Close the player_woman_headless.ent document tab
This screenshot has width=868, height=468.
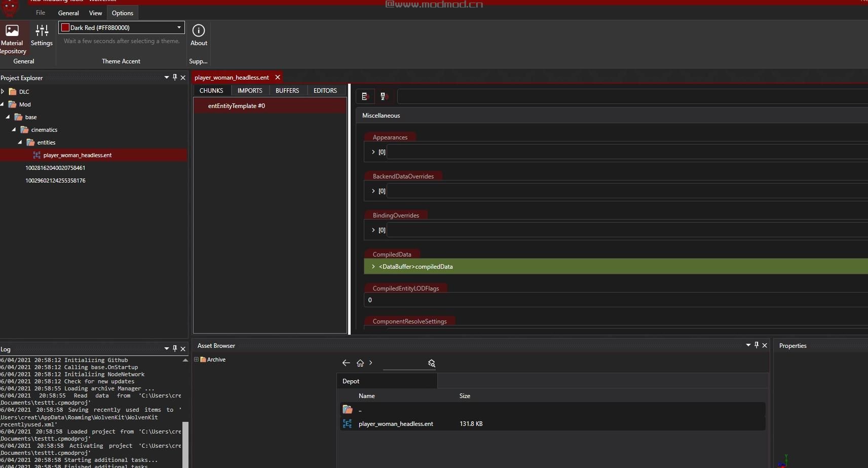(x=278, y=78)
